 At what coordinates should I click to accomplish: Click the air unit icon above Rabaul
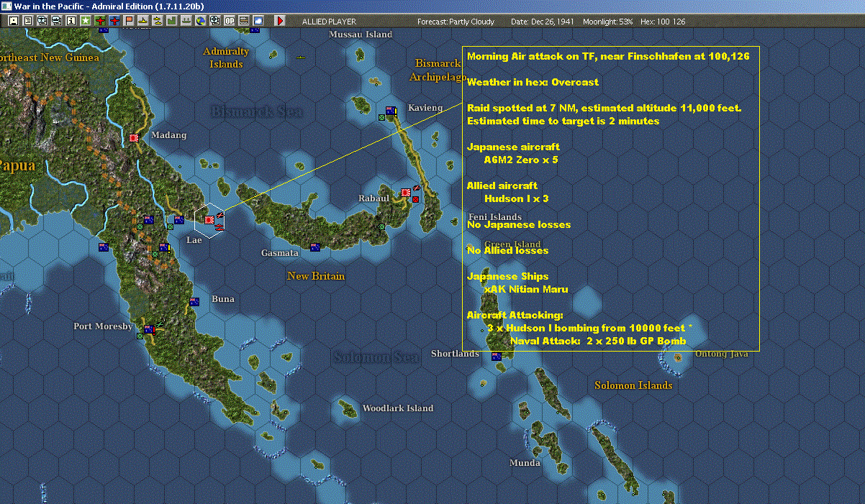(417, 188)
